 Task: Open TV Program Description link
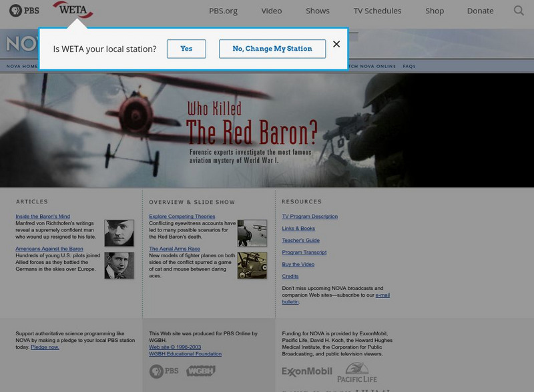point(310,217)
